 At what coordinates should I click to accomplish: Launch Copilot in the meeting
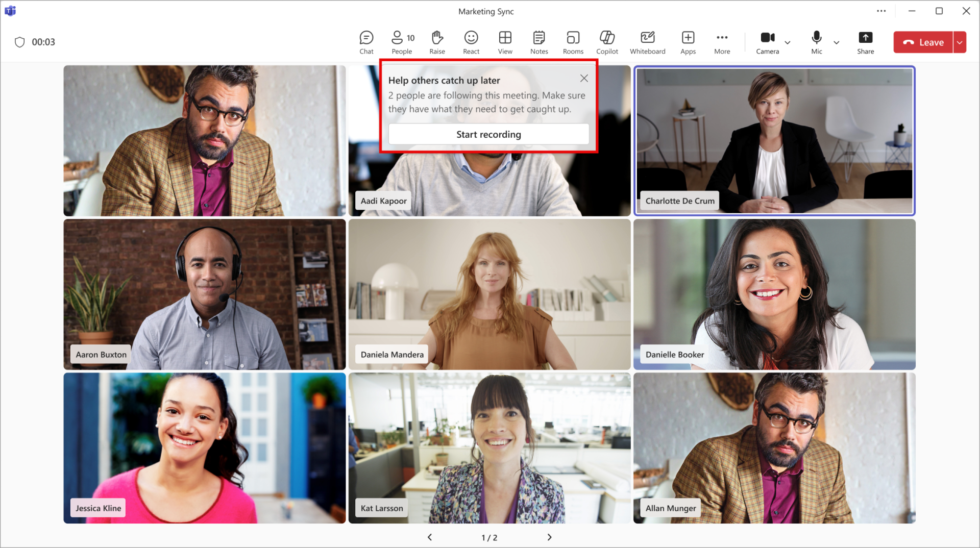(x=607, y=42)
